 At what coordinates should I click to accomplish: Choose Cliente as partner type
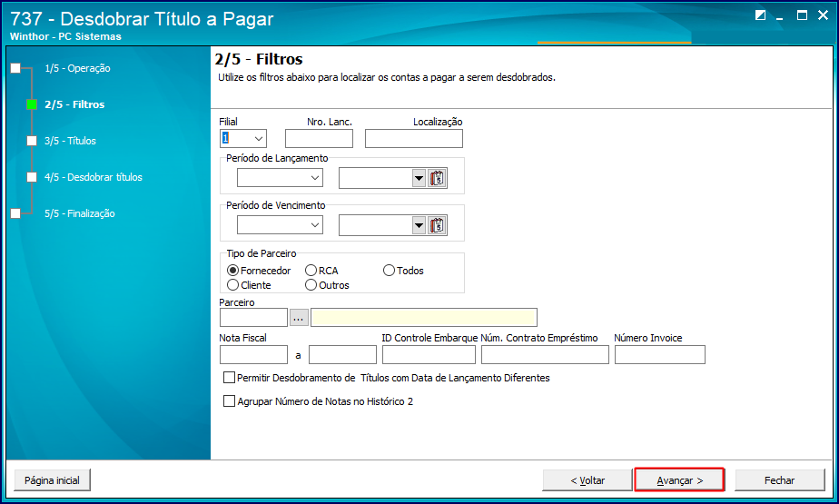pos(250,285)
